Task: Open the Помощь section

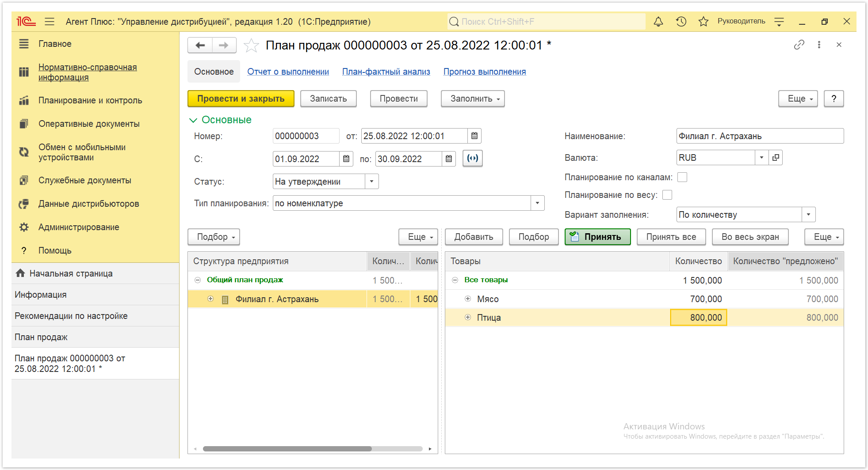Action: coord(55,250)
